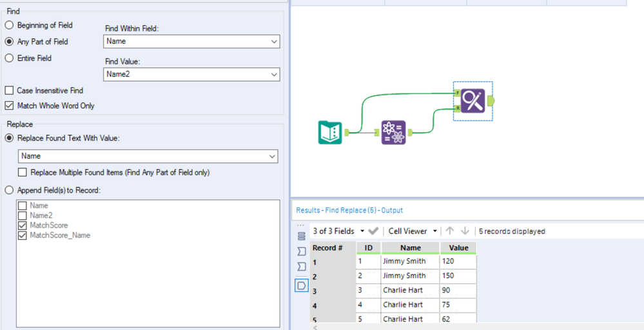Select the Text Input tool on canvas
The image size is (644, 330).
330,132
